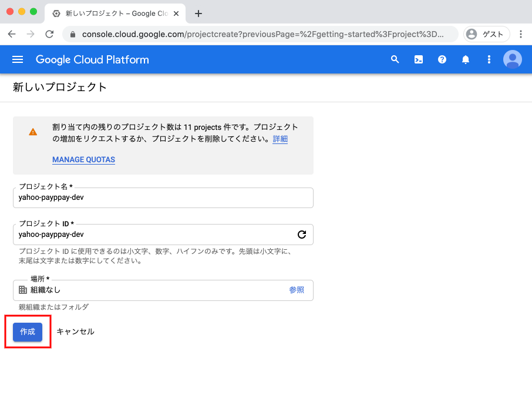Click the organization building icon in 場所 field
Image resolution: width=532 pixels, height=415 pixels.
23,290
